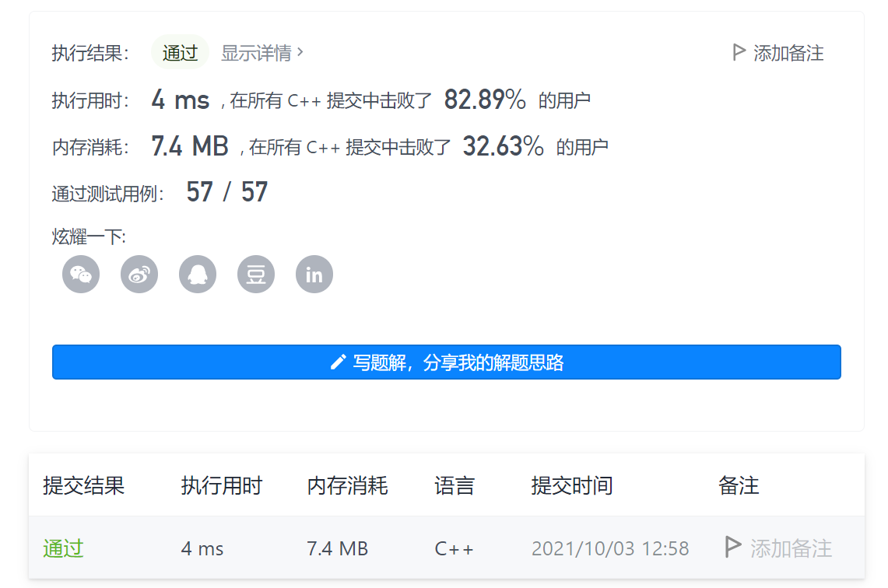
Task: Share result via LinkedIn icon
Action: pyautogui.click(x=314, y=275)
